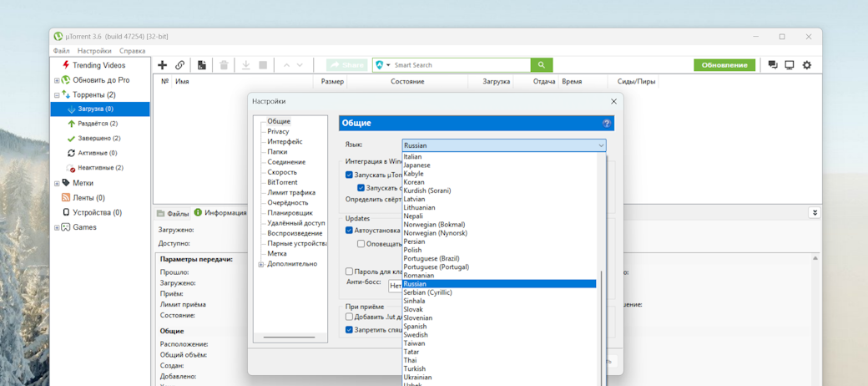Toggle the Автоустановка updates checkbox

point(349,231)
